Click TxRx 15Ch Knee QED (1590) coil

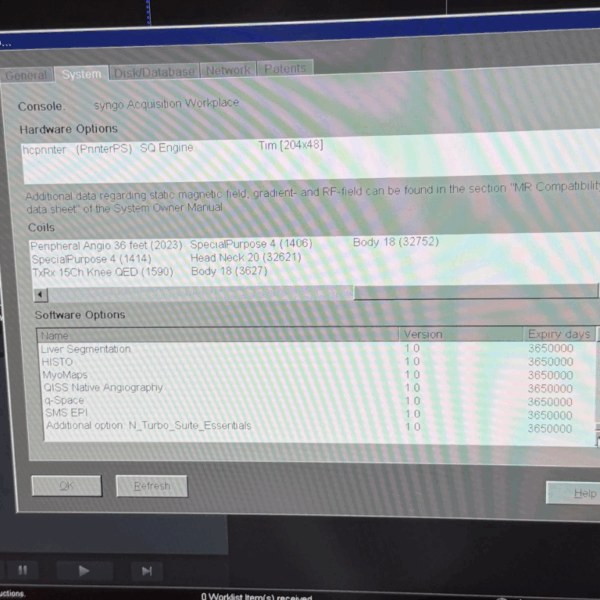pos(103,272)
